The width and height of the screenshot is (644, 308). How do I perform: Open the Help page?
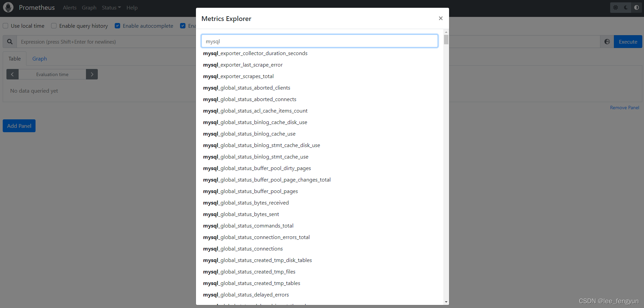[132, 7]
